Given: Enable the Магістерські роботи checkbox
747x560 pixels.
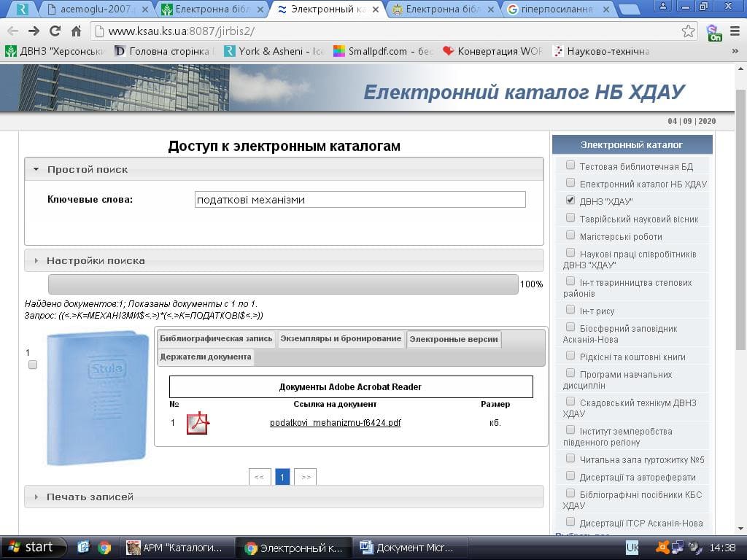Looking at the screenshot, I should tap(570, 236).
